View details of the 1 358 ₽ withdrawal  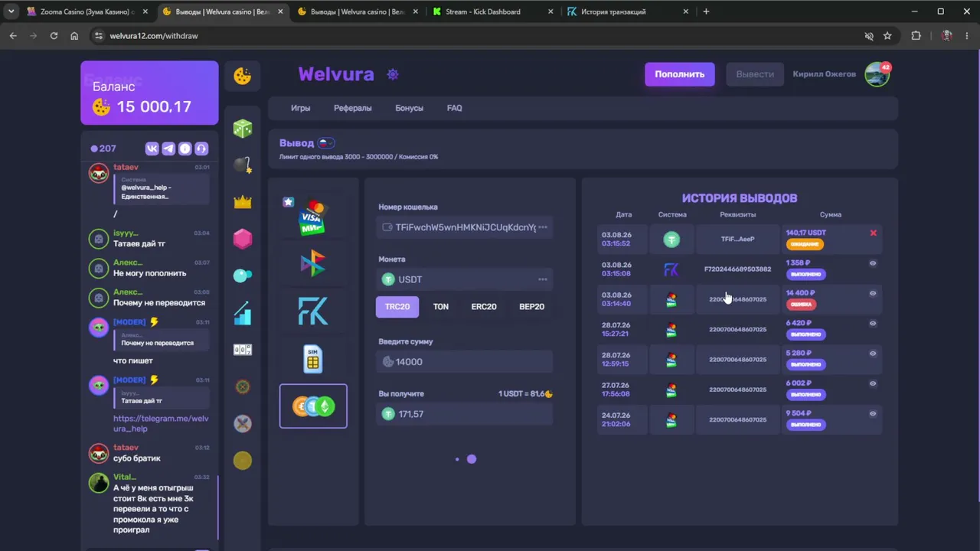[873, 263]
